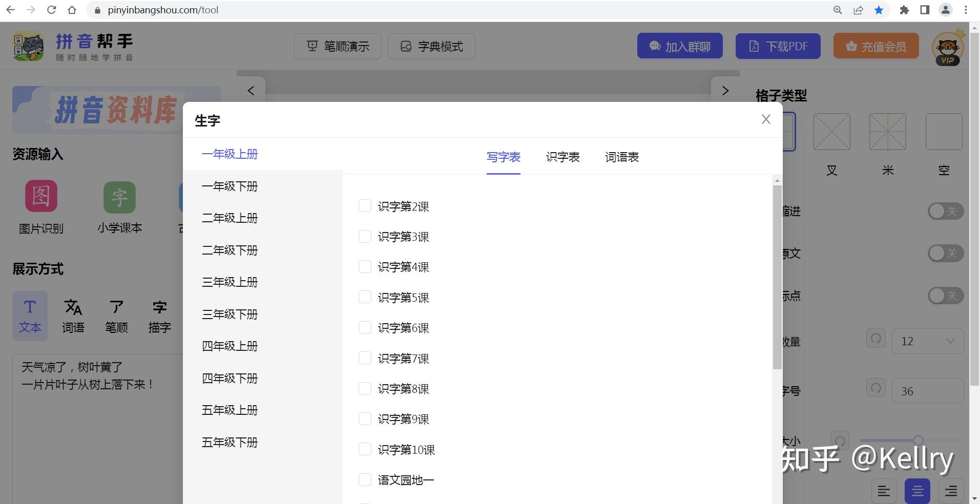Click the 加入群聊 button
This screenshot has width=980, height=504.
680,46
